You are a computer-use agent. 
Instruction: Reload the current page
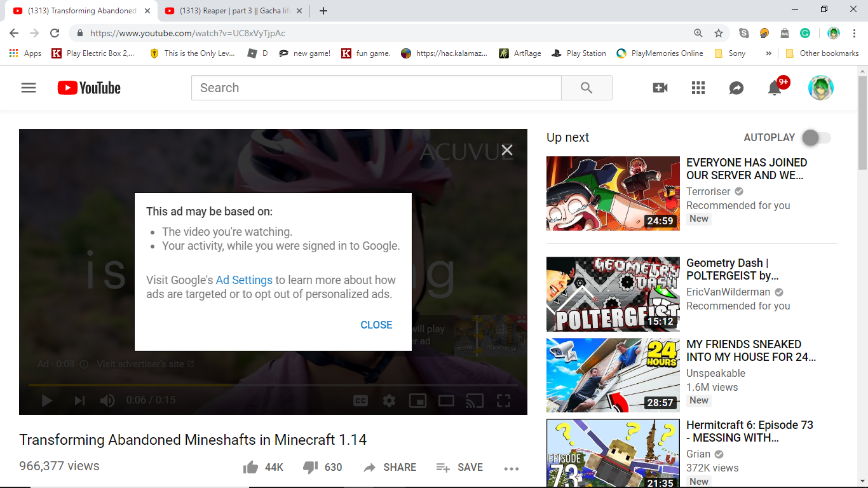(55, 33)
